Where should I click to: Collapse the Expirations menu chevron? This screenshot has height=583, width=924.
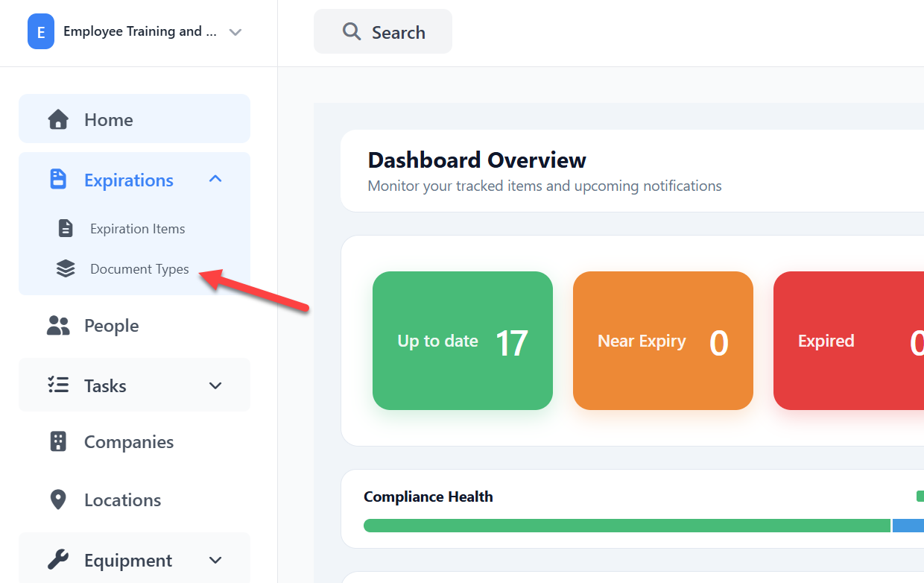click(216, 179)
